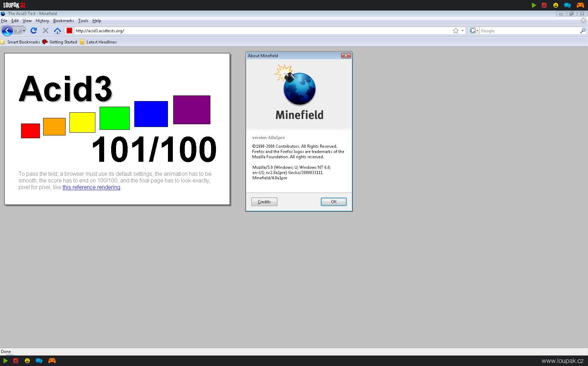Click the purple square in Acid3 test
This screenshot has height=366, width=588.
pos(191,110)
